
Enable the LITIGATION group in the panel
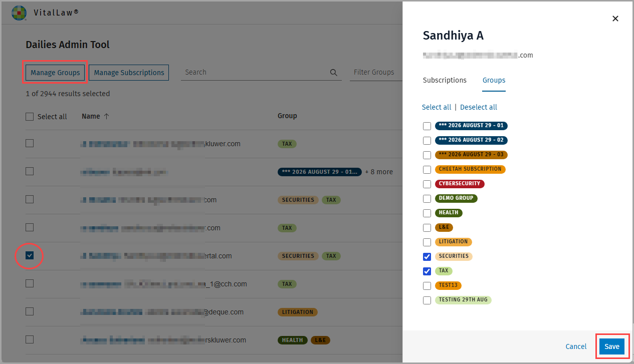[x=427, y=242]
